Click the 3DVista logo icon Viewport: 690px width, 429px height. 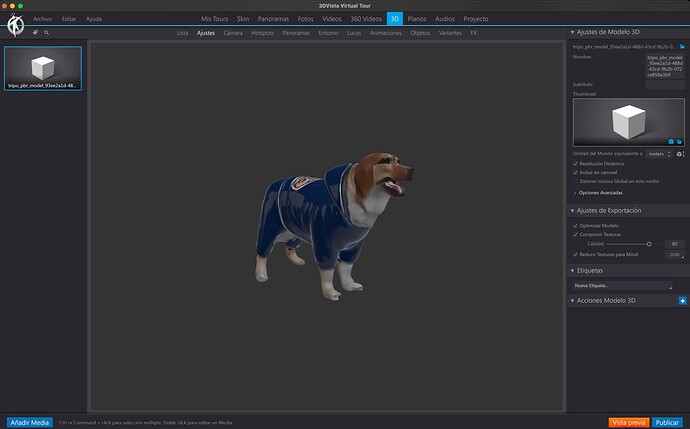coord(14,24)
